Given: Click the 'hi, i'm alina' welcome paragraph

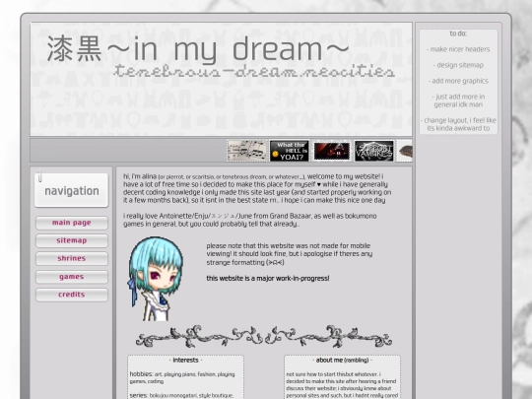Looking at the screenshot, I should [x=257, y=188].
